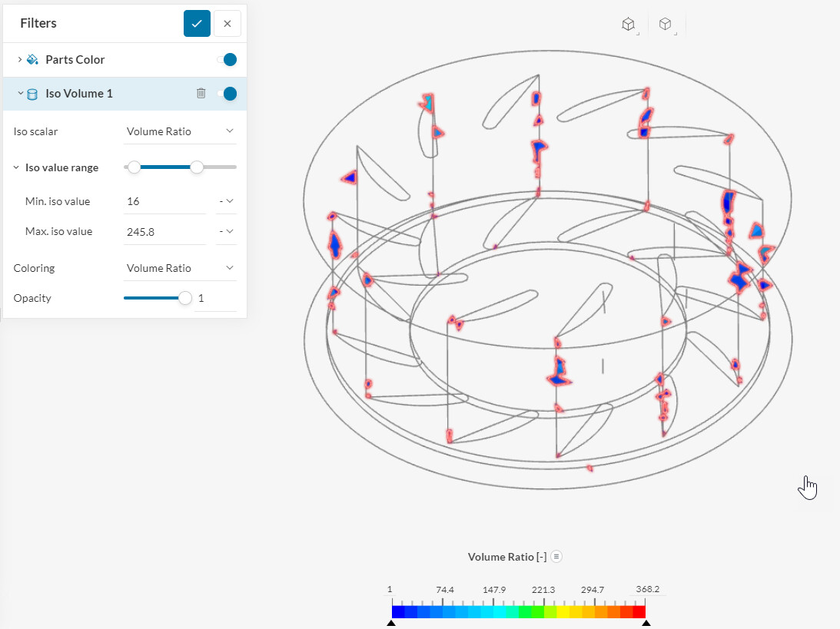Click the Parts Color paint bucket icon

pyautogui.click(x=32, y=59)
